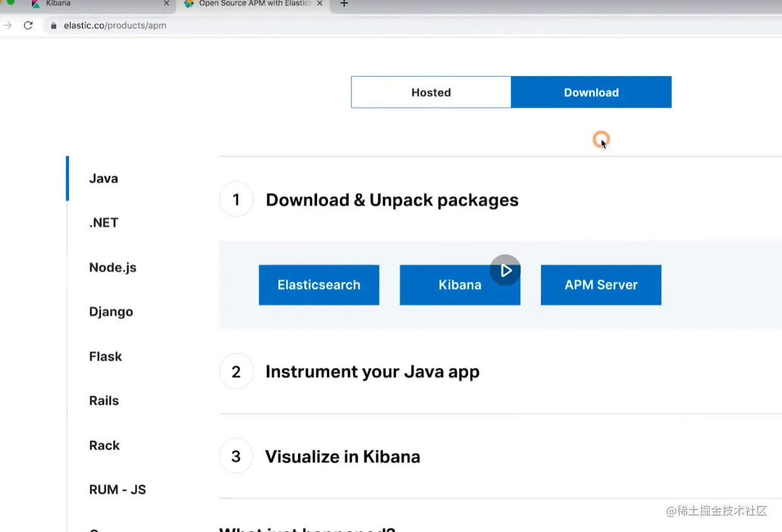Click the Elastic tab favicon

pos(189,4)
